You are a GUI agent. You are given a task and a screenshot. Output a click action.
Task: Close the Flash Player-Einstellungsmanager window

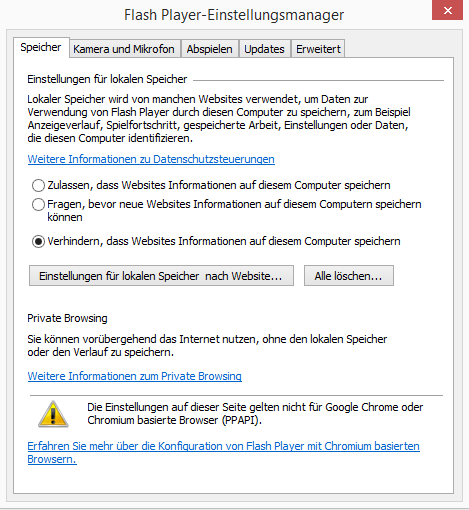(x=447, y=10)
